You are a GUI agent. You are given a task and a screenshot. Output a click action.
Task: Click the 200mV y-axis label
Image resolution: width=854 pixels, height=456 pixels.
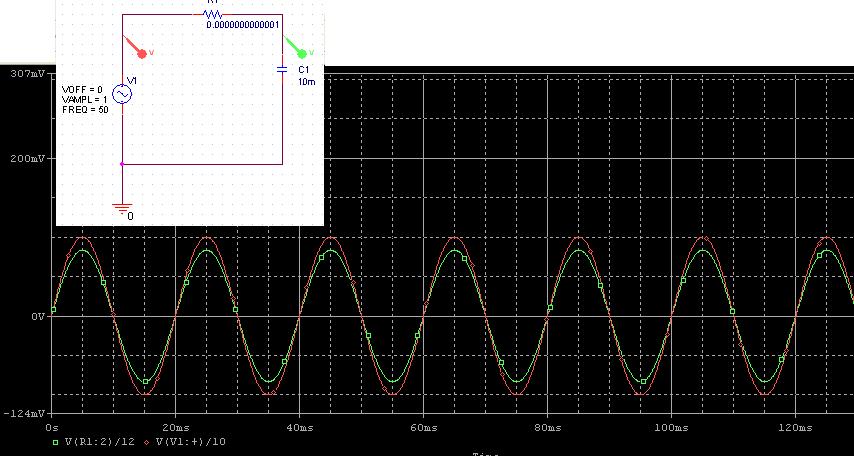28,159
